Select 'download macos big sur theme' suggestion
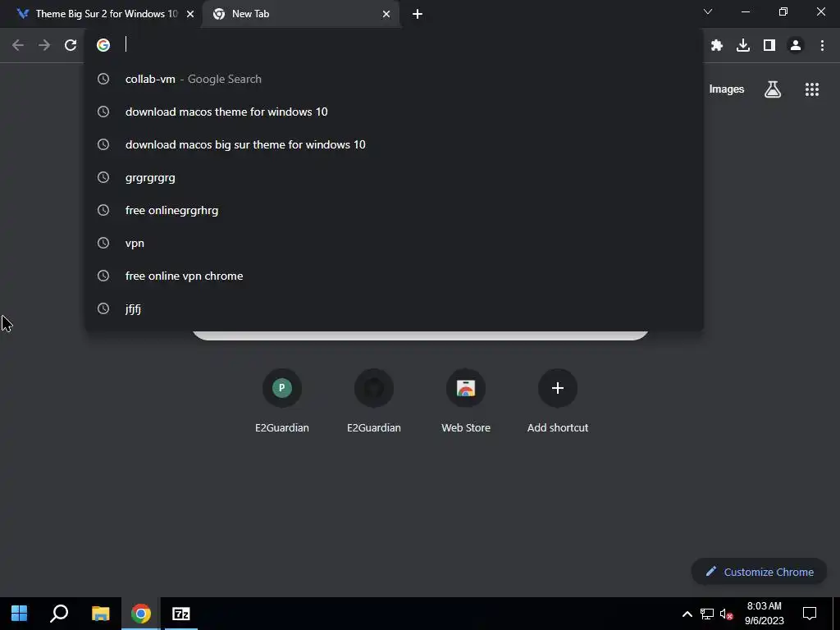 (x=394, y=144)
